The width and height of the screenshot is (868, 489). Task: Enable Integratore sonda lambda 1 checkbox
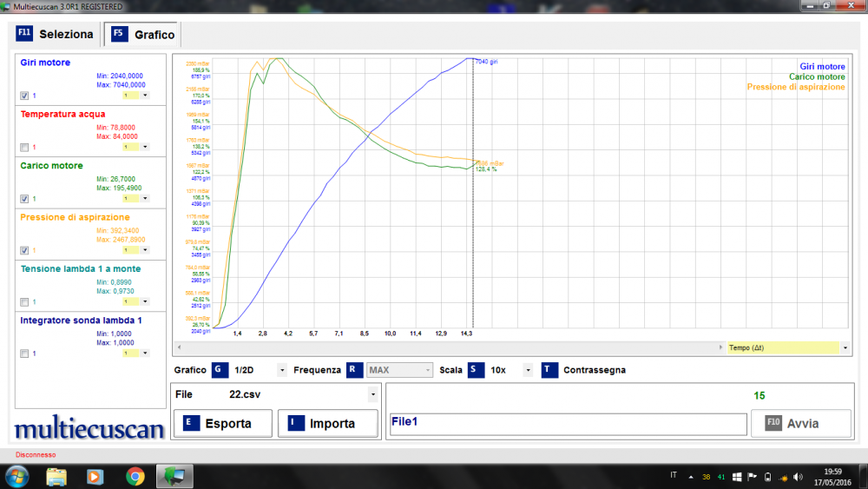pyautogui.click(x=24, y=354)
